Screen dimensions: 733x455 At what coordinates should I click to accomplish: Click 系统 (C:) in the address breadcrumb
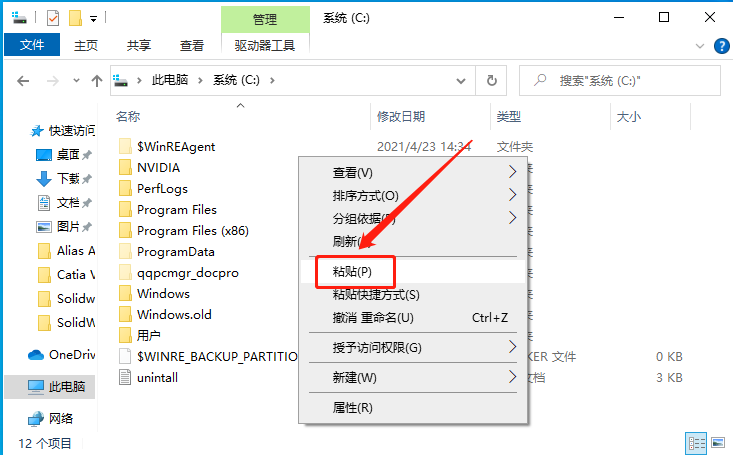click(237, 80)
